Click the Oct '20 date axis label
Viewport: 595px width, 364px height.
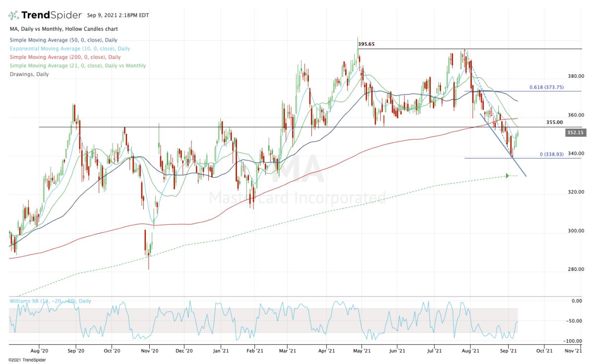112,351
